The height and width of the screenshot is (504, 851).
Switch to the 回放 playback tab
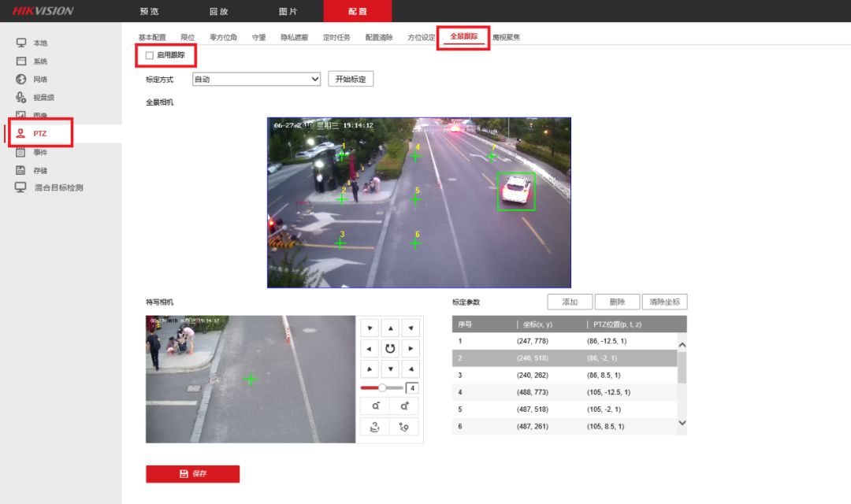click(218, 11)
